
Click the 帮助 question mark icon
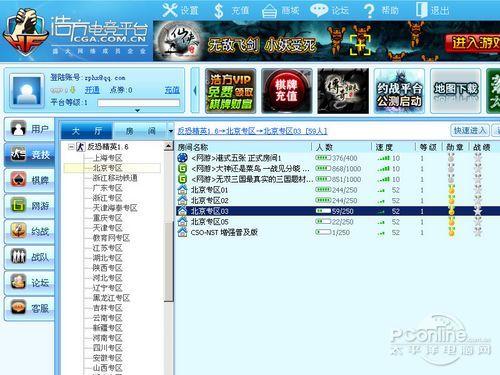pyautogui.click(x=369, y=11)
